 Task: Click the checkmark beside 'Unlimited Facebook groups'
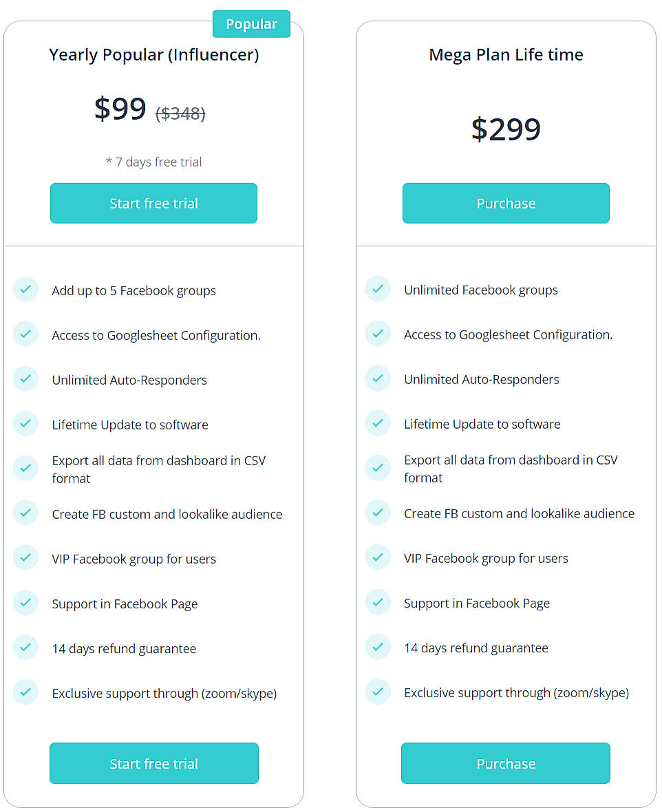[378, 289]
